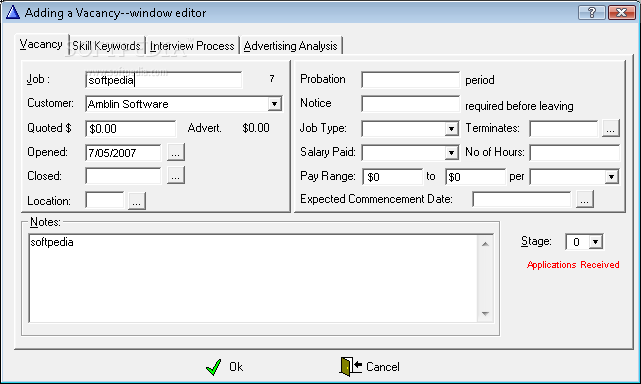Open the Interview Process tab
641x384 pixels.
point(192,46)
